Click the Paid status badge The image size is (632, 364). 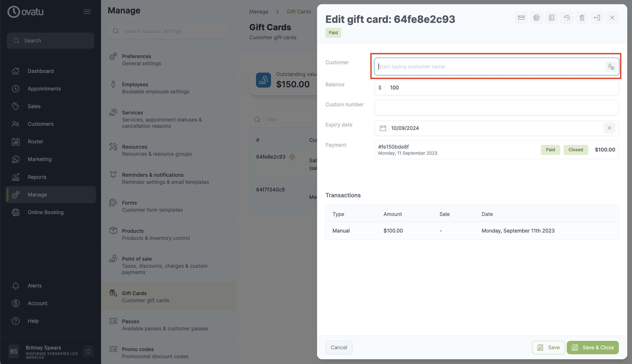pyautogui.click(x=333, y=33)
